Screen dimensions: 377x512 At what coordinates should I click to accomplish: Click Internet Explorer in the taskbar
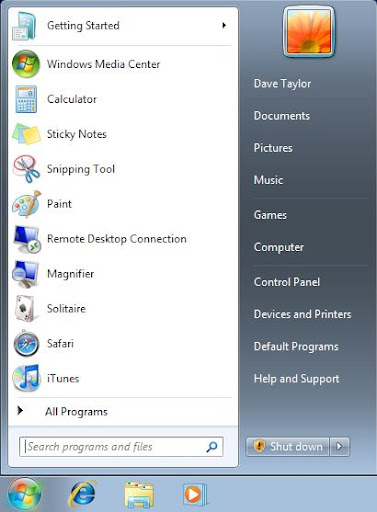[82, 494]
